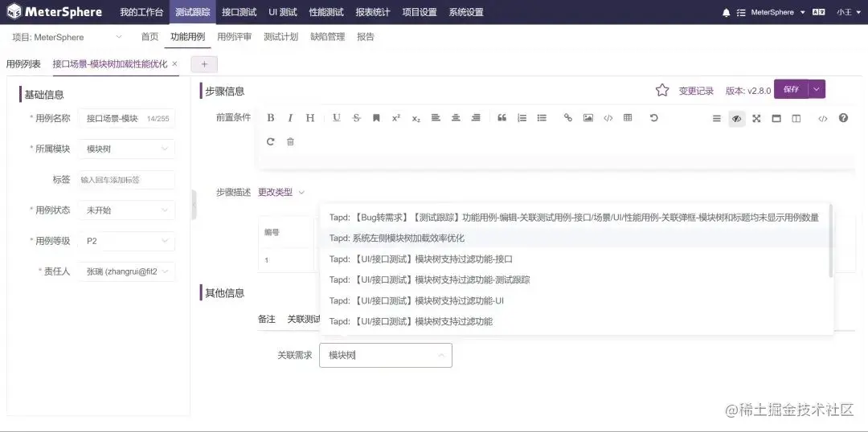Insert an ordered list
The height and width of the screenshot is (432, 868).
(522, 118)
